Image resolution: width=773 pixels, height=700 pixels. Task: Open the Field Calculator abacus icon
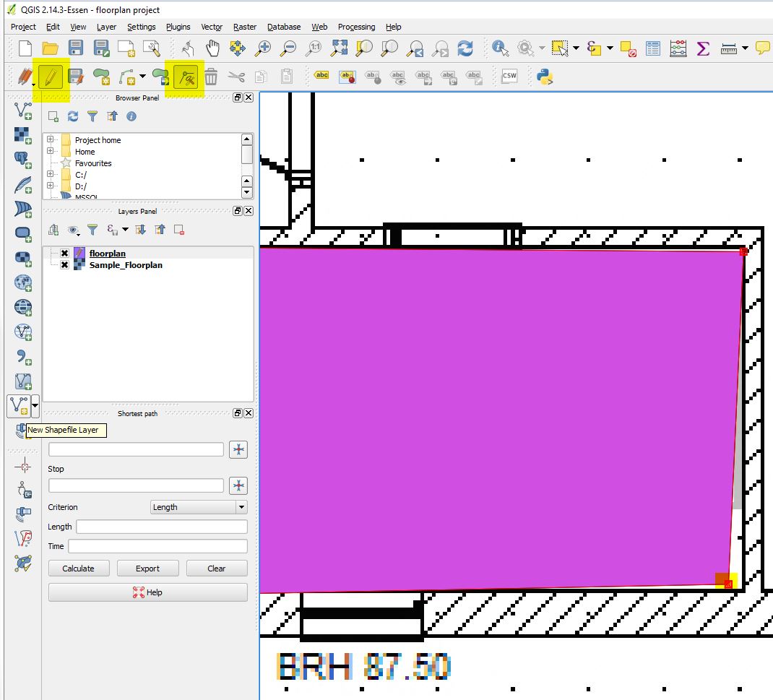pyautogui.click(x=678, y=48)
